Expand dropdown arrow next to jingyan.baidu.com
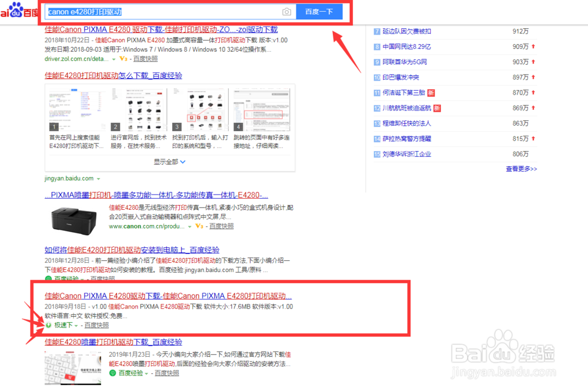This screenshot has height=392, width=588. 98,179
